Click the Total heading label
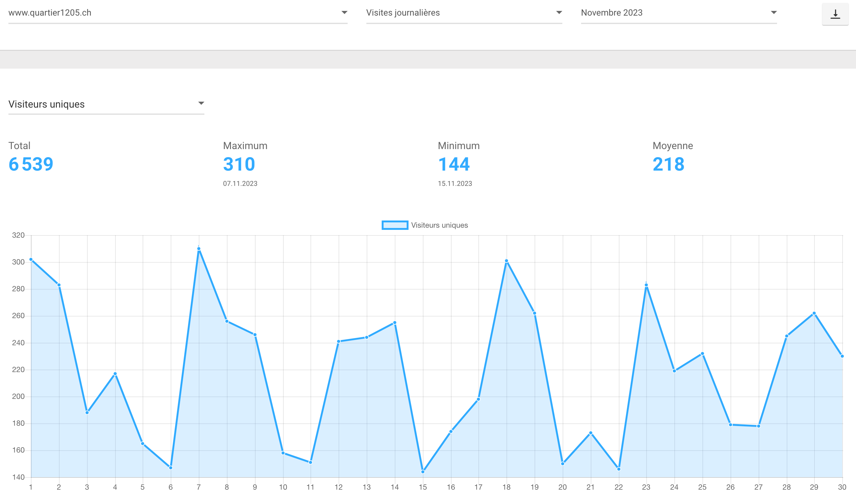 [19, 146]
